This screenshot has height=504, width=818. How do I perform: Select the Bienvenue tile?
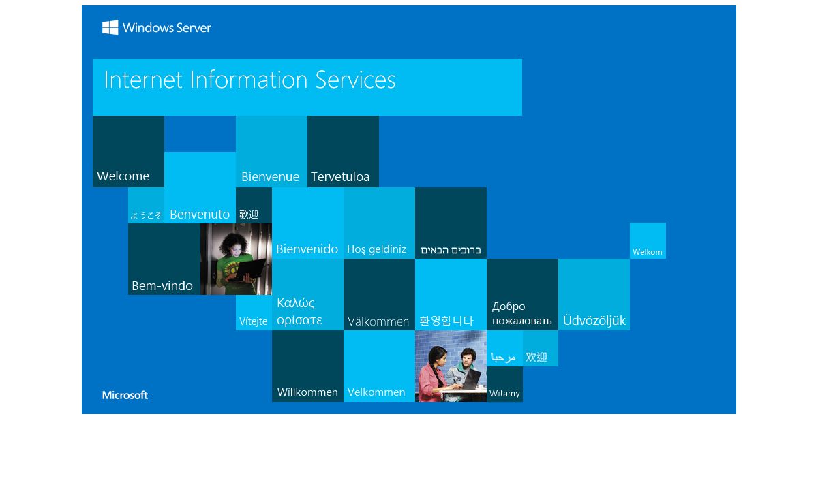tap(271, 151)
